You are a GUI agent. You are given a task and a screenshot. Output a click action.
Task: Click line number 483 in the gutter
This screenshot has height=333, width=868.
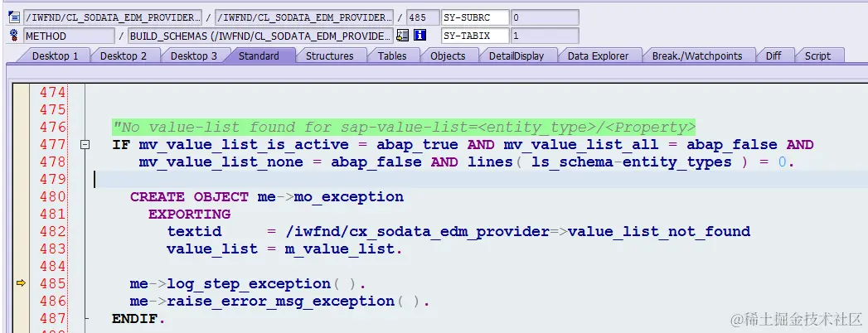[x=52, y=249]
